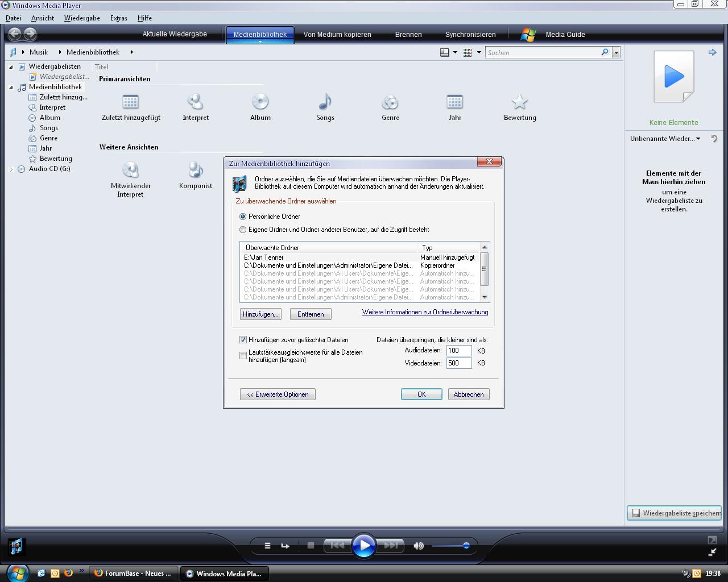Click the search magnifier icon
Image resolution: width=728 pixels, height=582 pixels.
605,52
